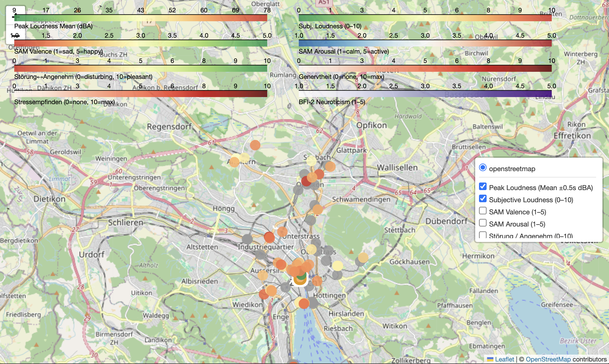Click the pale yellow marker east of Oberstrass
Image resolution: width=609 pixels, height=364 pixels.
[x=337, y=266]
